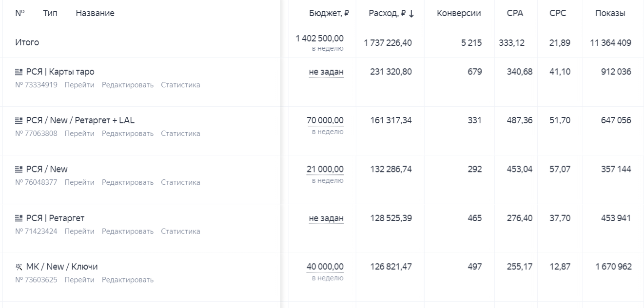
Task: Open the 21 000,00 weekly budget setting
Action: pyautogui.click(x=325, y=169)
